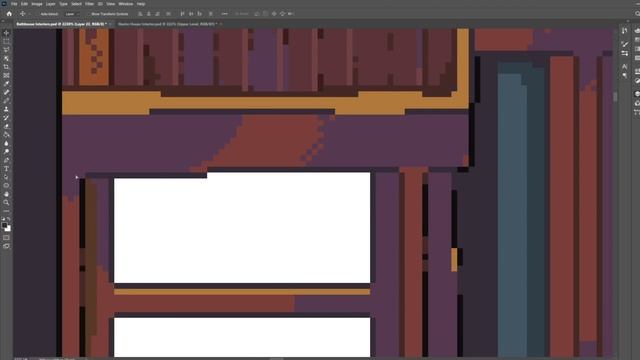Open the Brush Settings panel icon in dock
Viewport: 640px width, 360px height.
coord(624,53)
